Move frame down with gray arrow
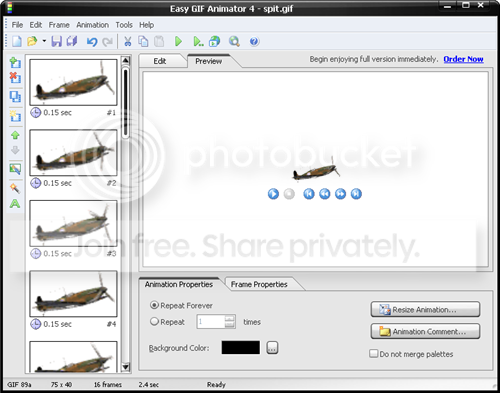The image size is (500, 393). pyautogui.click(x=15, y=150)
